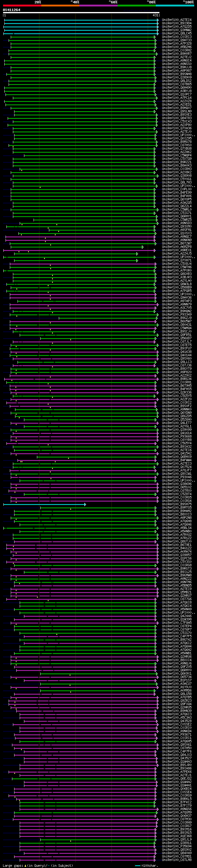Select hit label UniRef100_B9HAM2
The width and height of the screenshot is (197, 868).
pos(177,511)
